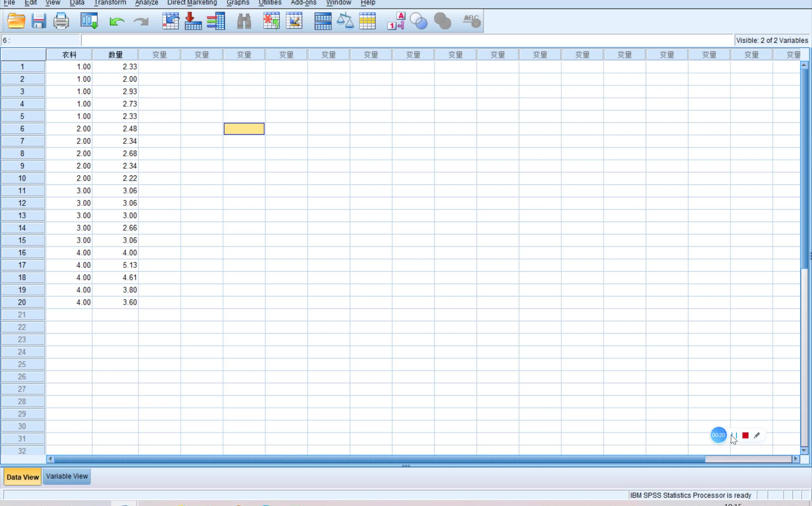Click the horizontal scrollbar thumb
Viewport: 812px width, 506px height.
click(379, 459)
